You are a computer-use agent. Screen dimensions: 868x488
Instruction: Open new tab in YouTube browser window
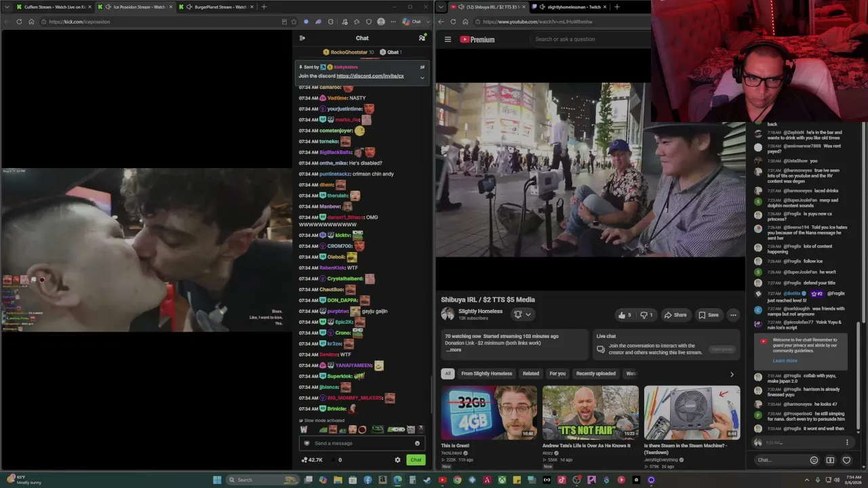[616, 7]
